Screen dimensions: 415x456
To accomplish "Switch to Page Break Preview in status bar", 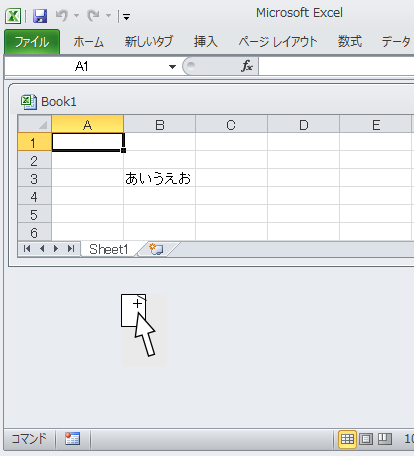I will tap(385, 439).
